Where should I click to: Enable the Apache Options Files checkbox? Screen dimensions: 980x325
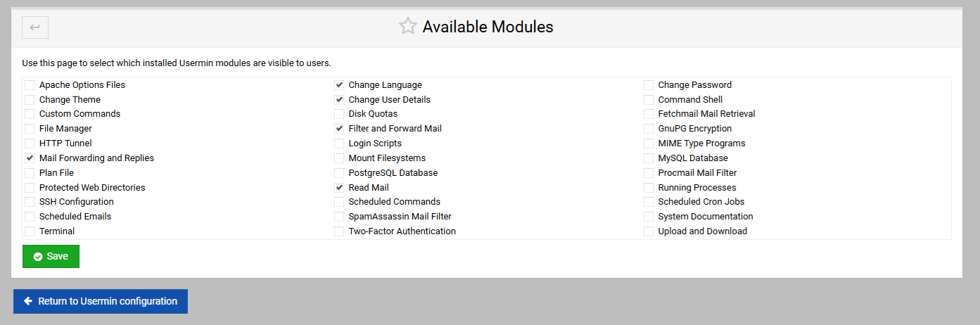(30, 85)
